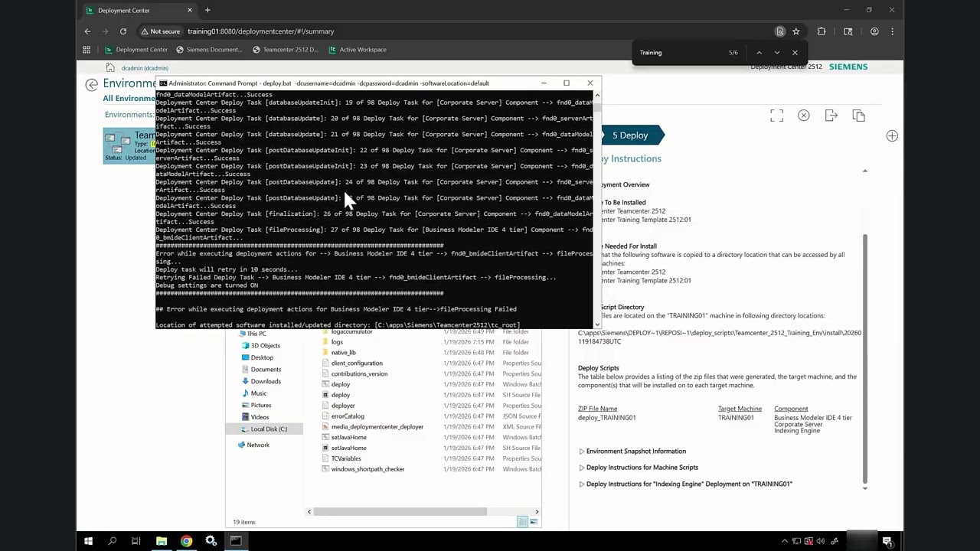
Task: Select Downloads in Explorer navigation
Action: point(266,381)
